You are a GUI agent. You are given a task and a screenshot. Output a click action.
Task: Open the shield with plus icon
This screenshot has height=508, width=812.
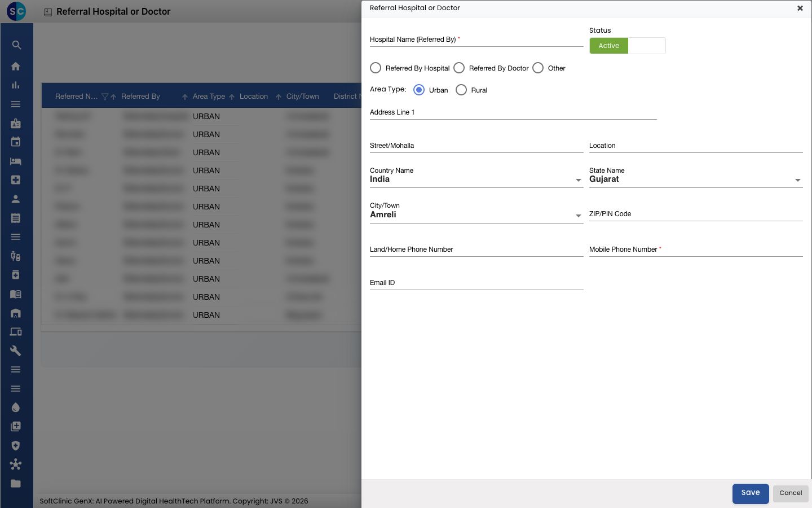pyautogui.click(x=16, y=445)
